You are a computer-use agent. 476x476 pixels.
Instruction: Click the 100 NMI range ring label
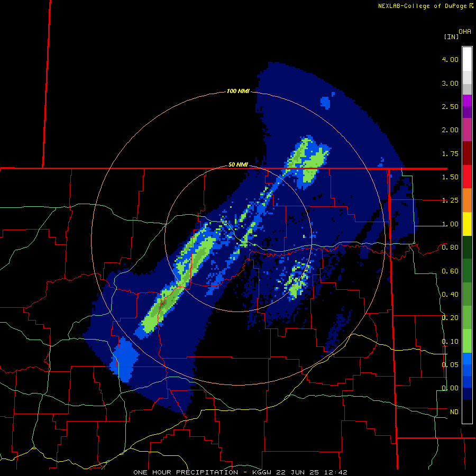(x=238, y=91)
